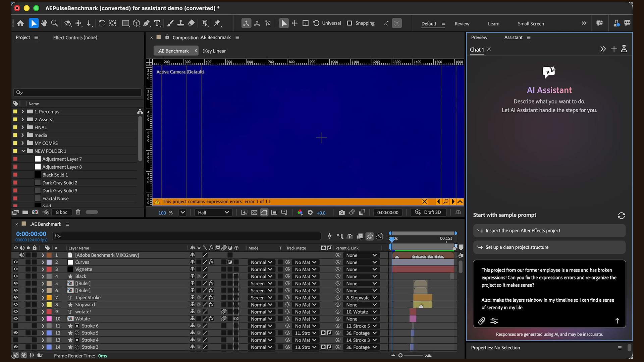
Task: Open the Effect Controls tab
Action: pyautogui.click(x=75, y=38)
